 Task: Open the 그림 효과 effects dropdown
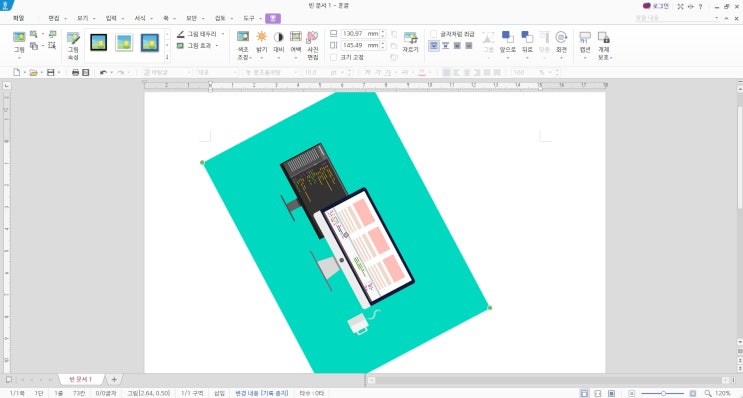tap(198, 45)
